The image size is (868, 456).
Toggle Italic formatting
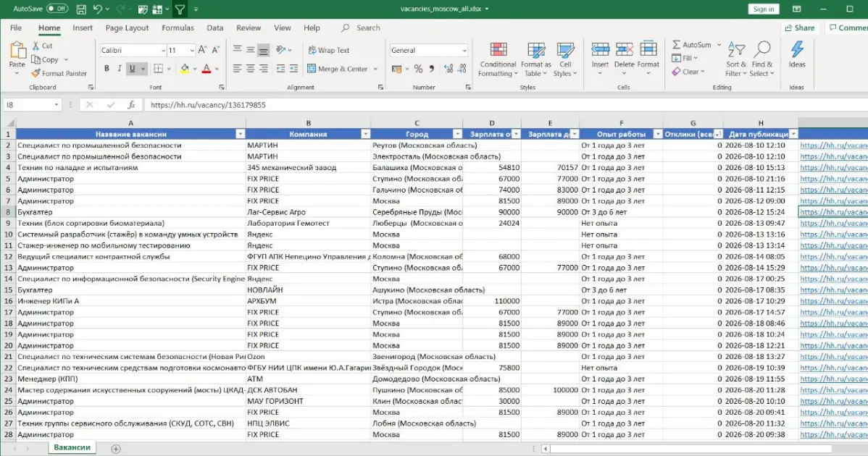click(x=119, y=69)
